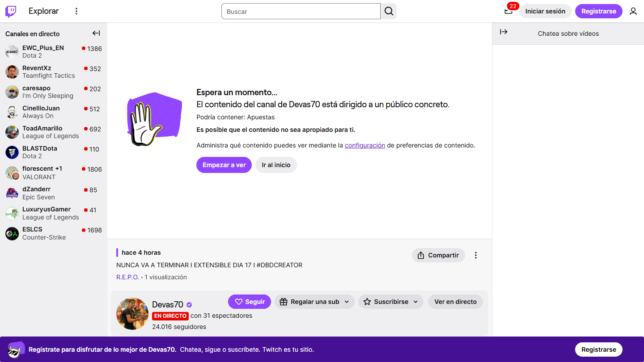Image resolution: width=644 pixels, height=362 pixels.
Task: Click Ir al inicio button
Action: 276,165
